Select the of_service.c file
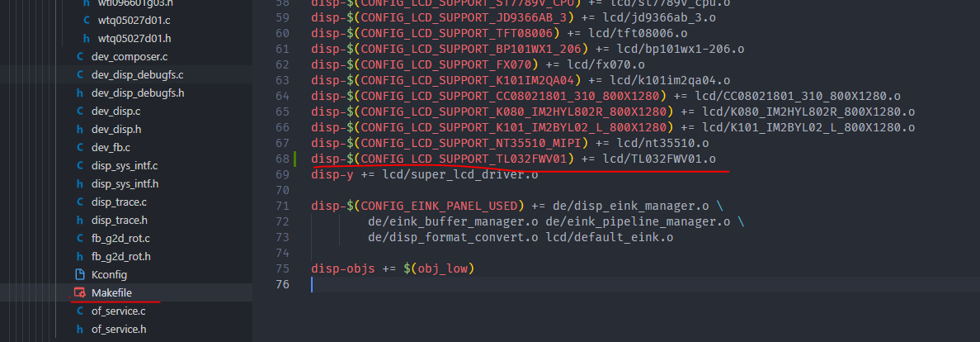 (118, 311)
